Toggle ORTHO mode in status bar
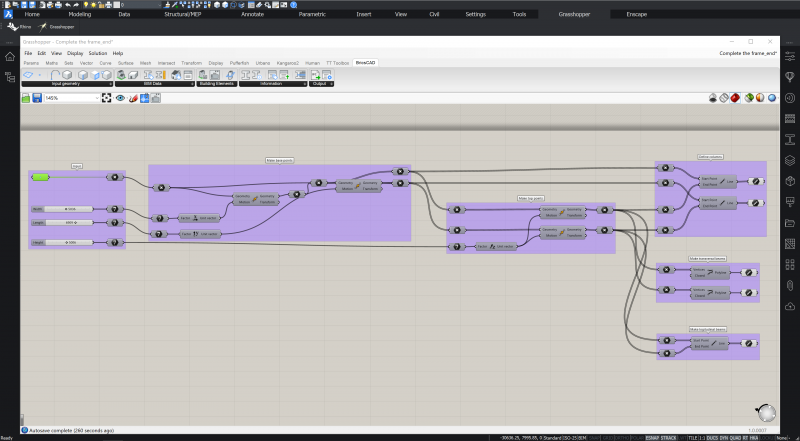The image size is (800, 441). 621,438
